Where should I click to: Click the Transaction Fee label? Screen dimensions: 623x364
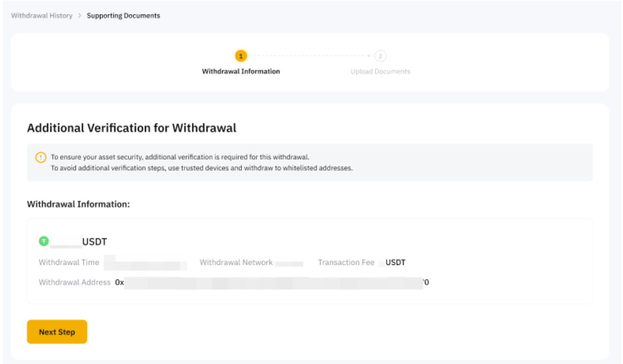(346, 263)
